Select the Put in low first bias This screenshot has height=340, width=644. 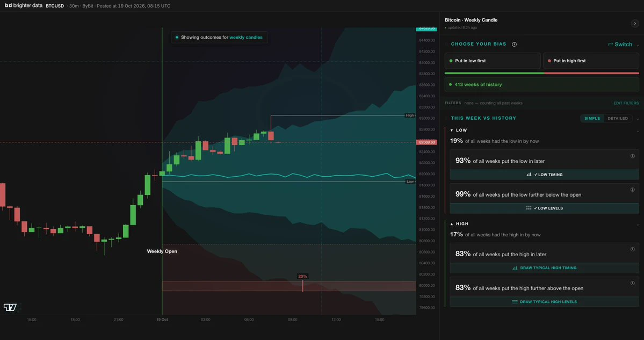[493, 61]
